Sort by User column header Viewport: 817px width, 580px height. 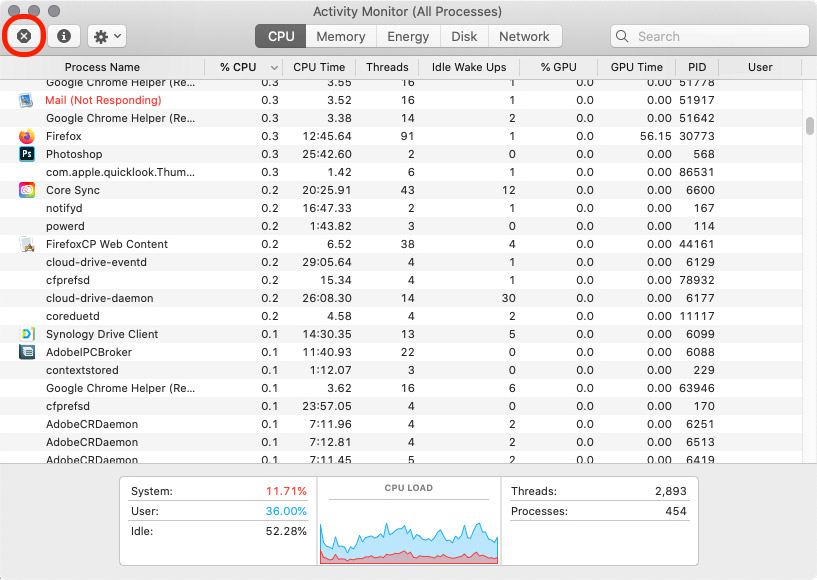coord(760,67)
